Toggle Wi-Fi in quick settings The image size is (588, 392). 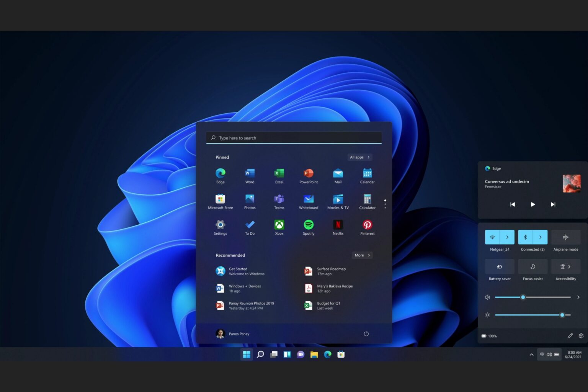coord(492,237)
